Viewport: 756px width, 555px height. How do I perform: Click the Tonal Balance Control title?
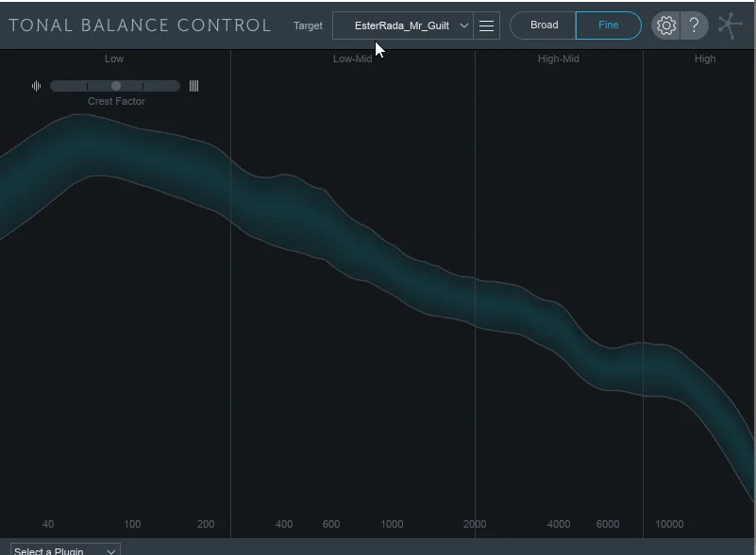coord(140,25)
